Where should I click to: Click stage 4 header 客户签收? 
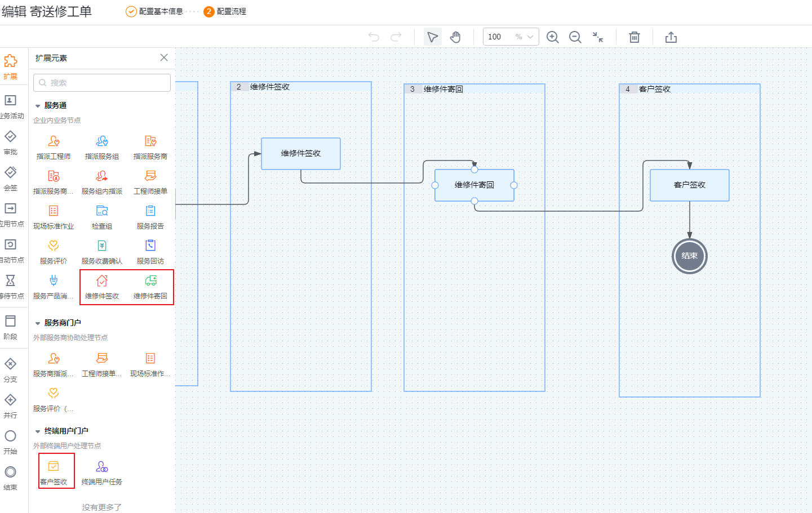click(690, 89)
